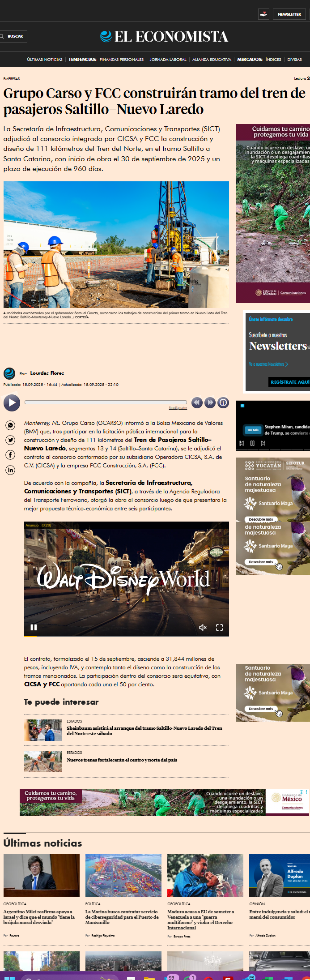Screen dimensions: 310x980
Task: Click the bold 'CICSA y FCC' text
Action: click(42, 684)
